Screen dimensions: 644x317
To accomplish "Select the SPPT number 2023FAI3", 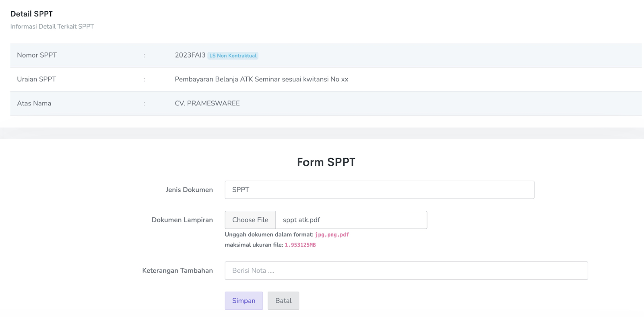I will click(x=190, y=55).
